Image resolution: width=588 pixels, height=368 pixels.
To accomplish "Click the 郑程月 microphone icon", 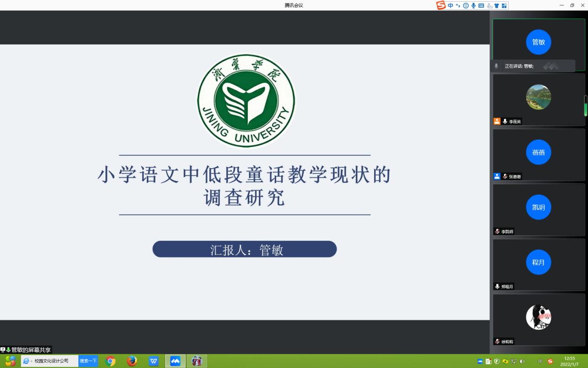I will tap(498, 287).
